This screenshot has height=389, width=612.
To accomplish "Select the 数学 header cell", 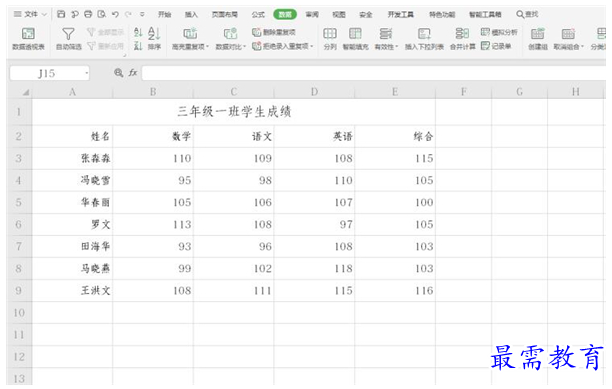I will 153,136.
